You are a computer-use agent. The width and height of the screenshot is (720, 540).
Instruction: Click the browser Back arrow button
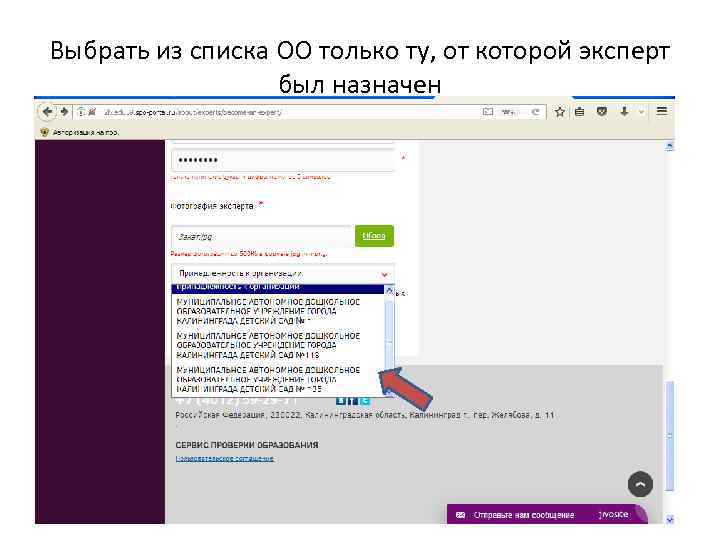tap(47, 112)
